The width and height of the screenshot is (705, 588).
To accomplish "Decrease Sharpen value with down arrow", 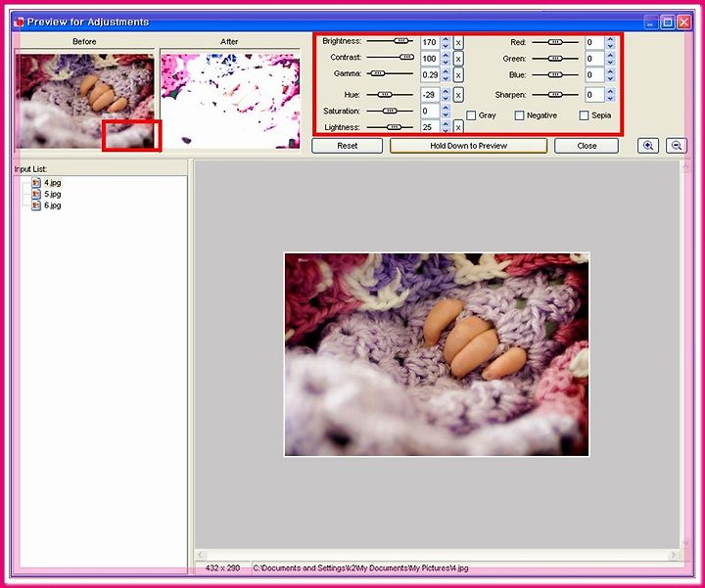I will tap(610, 98).
